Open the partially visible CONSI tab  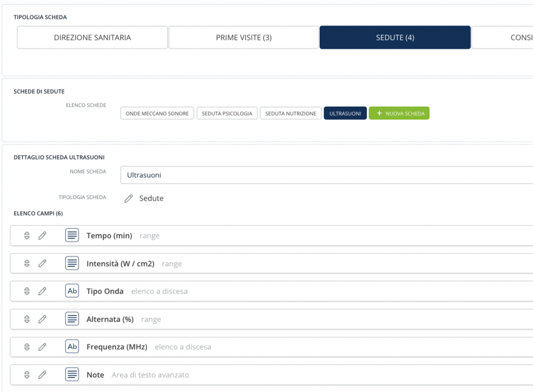(502, 37)
